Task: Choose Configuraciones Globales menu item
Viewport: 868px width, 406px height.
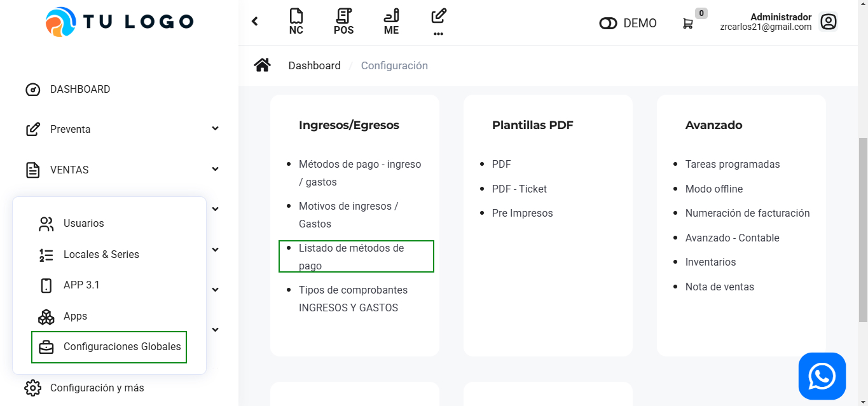Action: coord(121,347)
